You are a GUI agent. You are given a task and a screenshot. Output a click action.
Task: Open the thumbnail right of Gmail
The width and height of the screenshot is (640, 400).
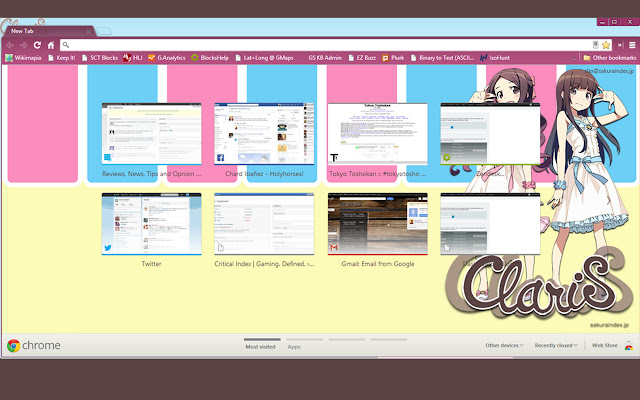click(490, 224)
